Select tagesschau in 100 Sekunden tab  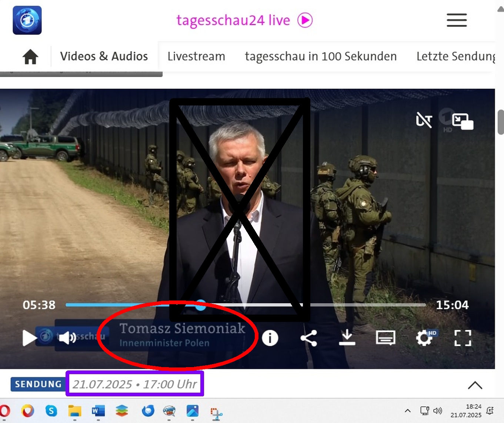pos(321,57)
